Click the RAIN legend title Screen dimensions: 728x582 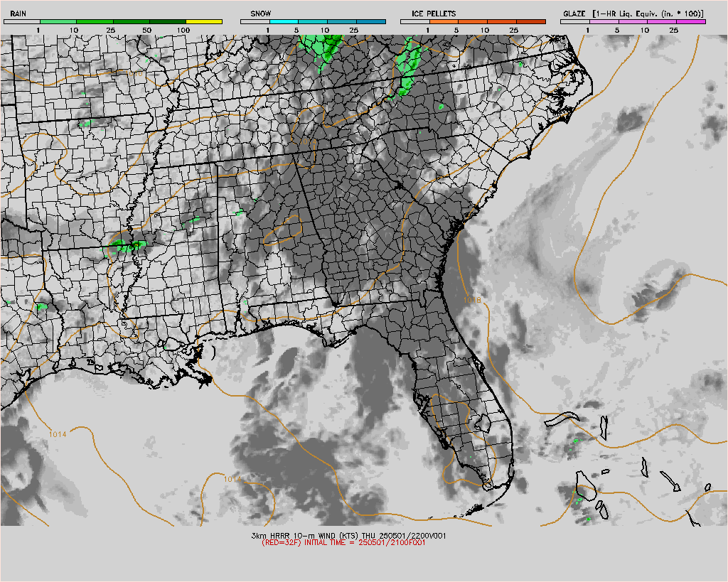click(18, 14)
